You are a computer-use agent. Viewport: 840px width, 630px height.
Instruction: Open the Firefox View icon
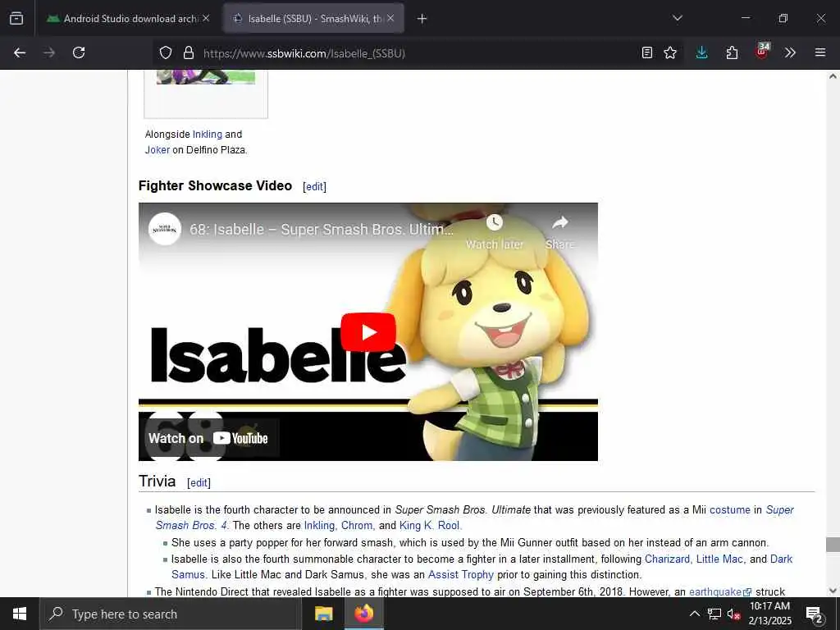16,18
